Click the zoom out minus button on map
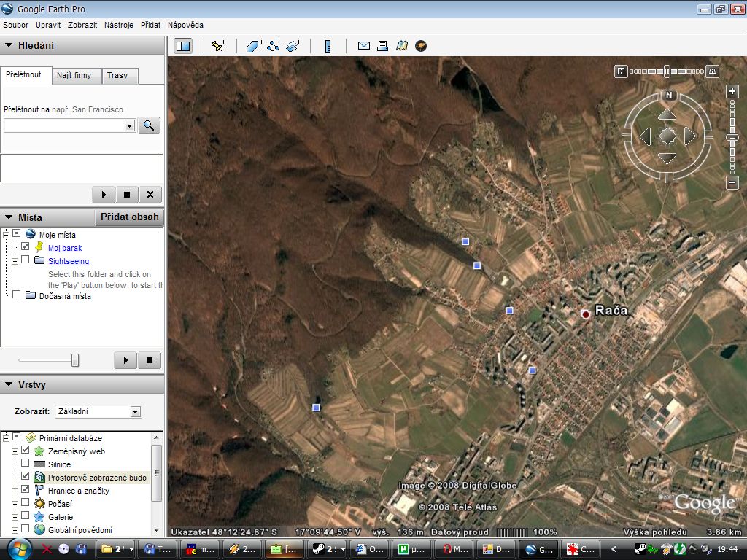The width and height of the screenshot is (747, 560). pyautogui.click(x=732, y=182)
